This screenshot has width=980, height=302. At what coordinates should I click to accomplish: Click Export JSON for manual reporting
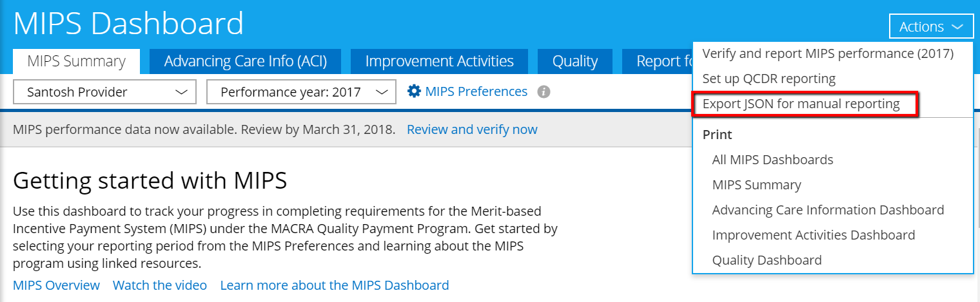coord(801,104)
